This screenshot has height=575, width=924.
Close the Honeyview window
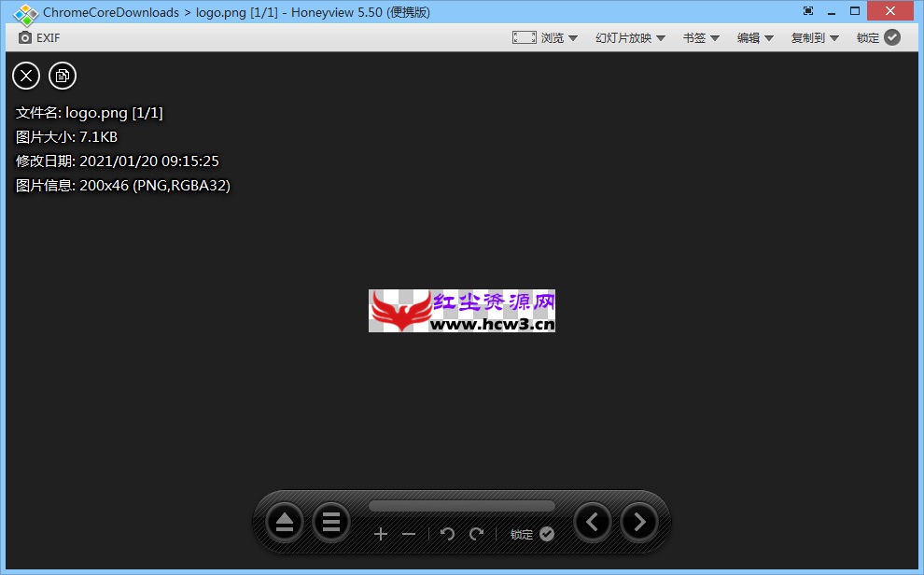[x=890, y=11]
